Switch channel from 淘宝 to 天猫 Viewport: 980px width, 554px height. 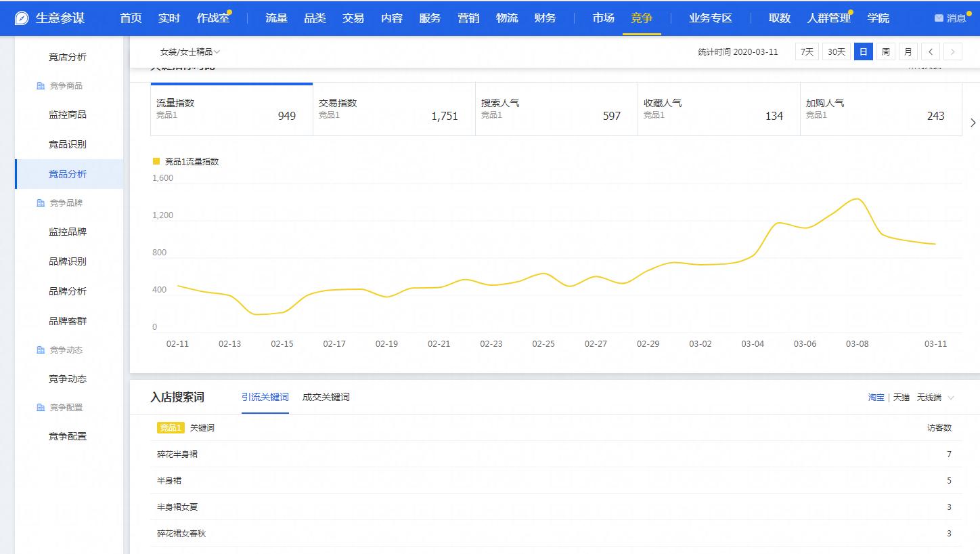pos(901,398)
